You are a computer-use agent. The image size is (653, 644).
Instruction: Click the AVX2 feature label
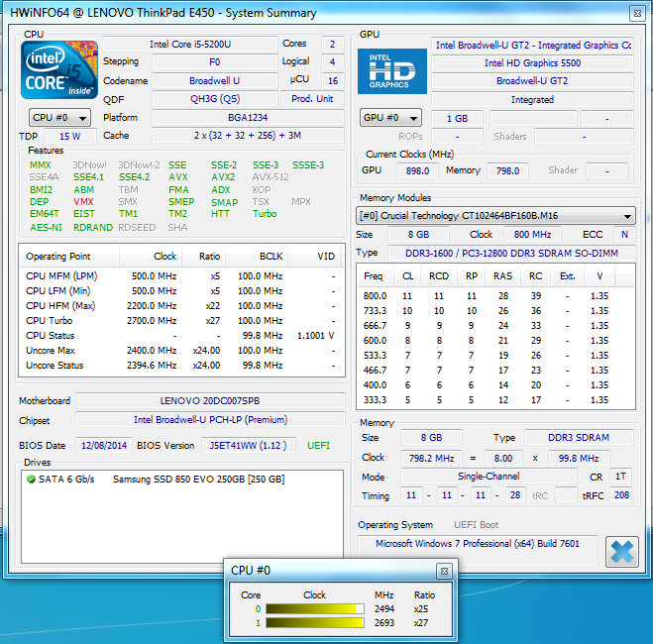coord(223,177)
